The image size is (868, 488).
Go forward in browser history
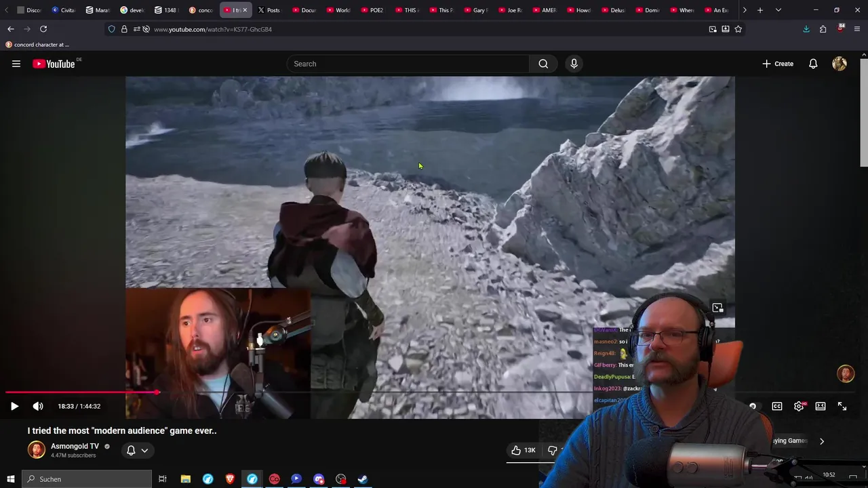click(27, 29)
